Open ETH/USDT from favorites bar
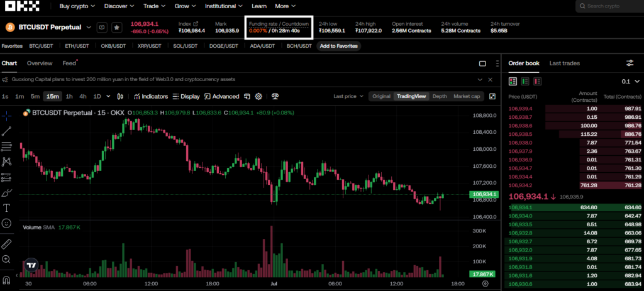 click(x=77, y=46)
